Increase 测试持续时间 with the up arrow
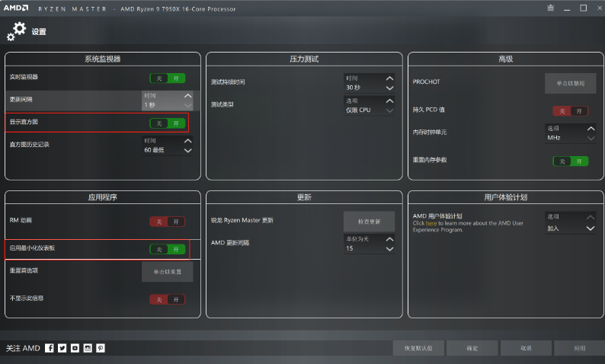The image size is (605, 364). [389, 78]
